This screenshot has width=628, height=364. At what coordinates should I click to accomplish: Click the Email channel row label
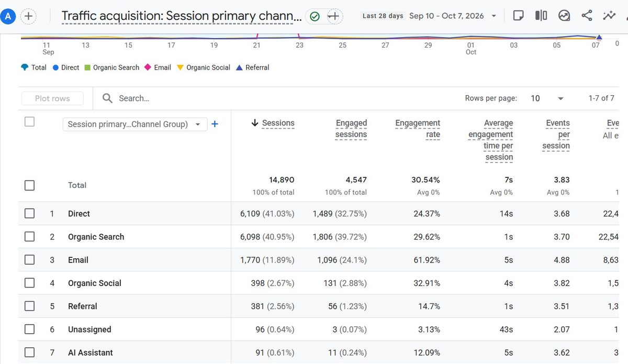(78, 260)
